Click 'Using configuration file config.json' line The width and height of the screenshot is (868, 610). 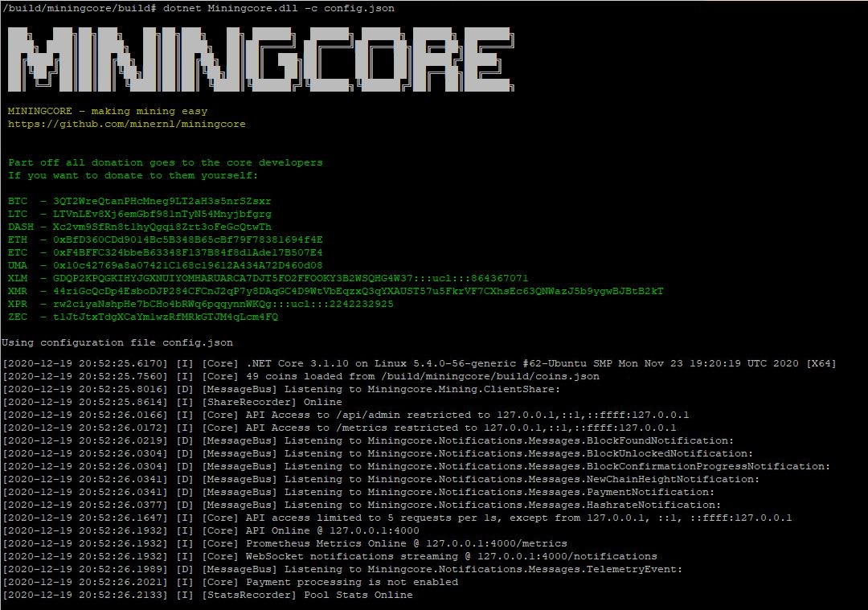click(x=117, y=342)
